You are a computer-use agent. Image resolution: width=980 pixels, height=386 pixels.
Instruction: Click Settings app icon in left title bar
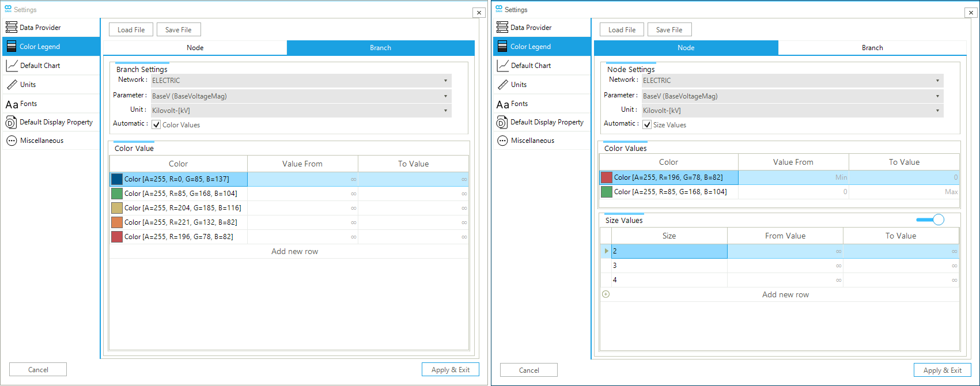[x=8, y=9]
